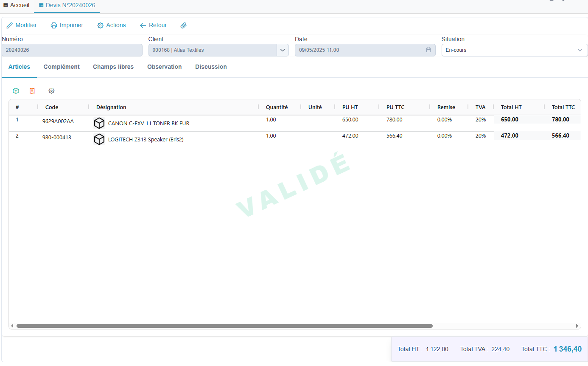Click the Modifier pencil button
This screenshot has height=366, width=588.
[x=22, y=25]
